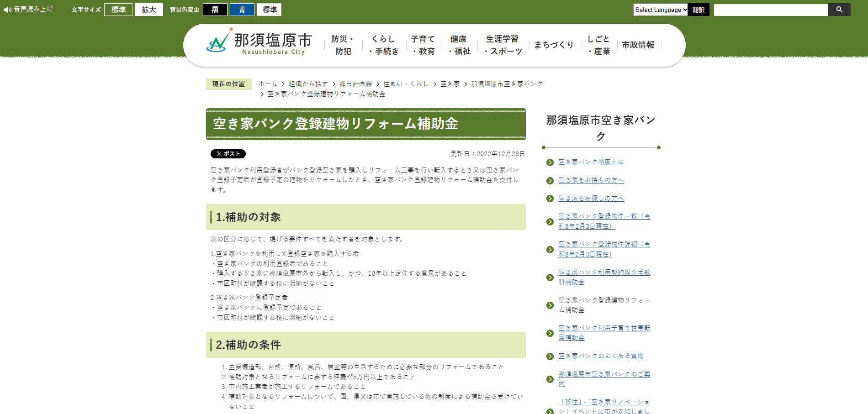
Task: Click the search magnifier icon button
Action: [x=839, y=10]
